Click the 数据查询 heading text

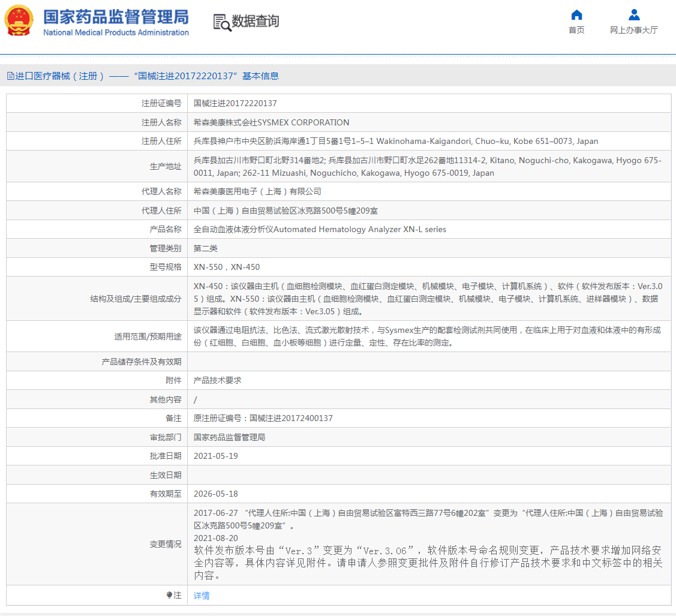pos(256,21)
